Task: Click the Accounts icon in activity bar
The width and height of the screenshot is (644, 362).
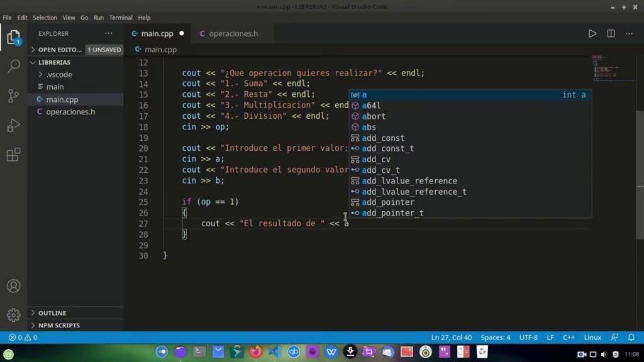Action: pos(13,286)
